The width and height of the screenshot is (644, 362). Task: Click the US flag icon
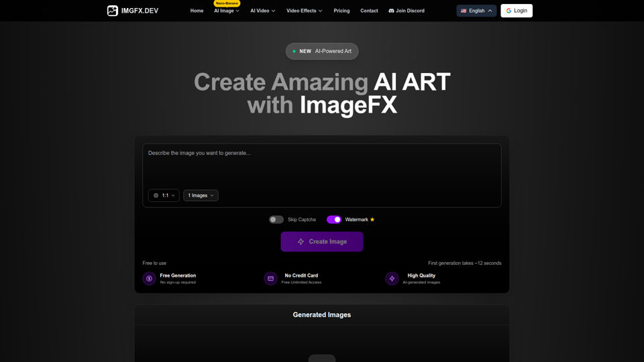[x=464, y=11]
